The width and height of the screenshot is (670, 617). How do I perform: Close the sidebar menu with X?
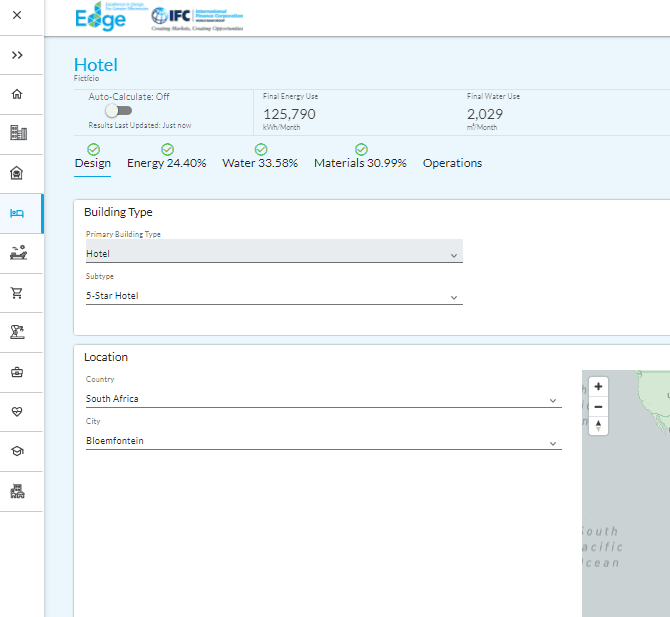click(17, 16)
